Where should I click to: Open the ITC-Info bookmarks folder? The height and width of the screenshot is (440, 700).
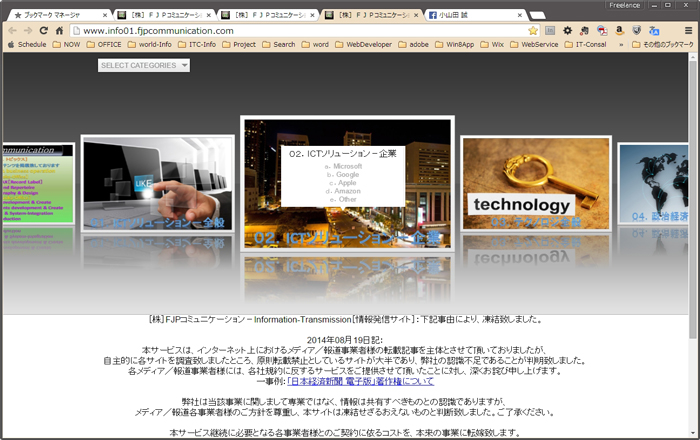point(197,45)
